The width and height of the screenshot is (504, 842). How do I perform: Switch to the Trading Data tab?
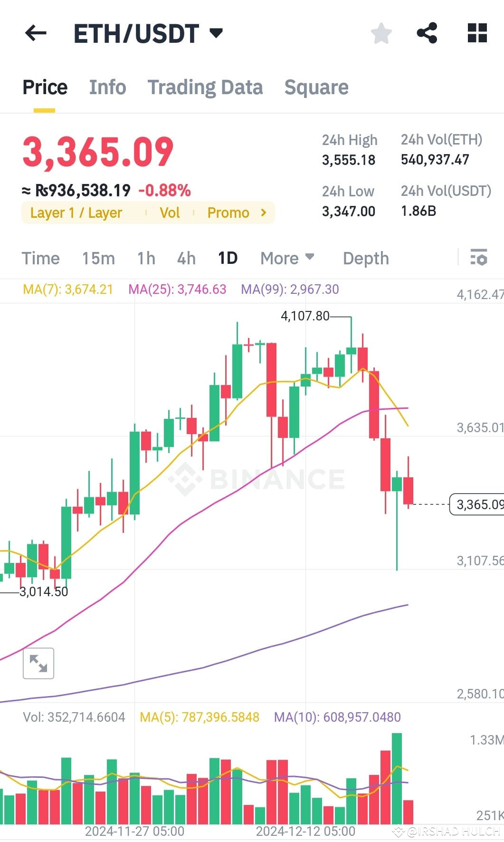(x=205, y=87)
